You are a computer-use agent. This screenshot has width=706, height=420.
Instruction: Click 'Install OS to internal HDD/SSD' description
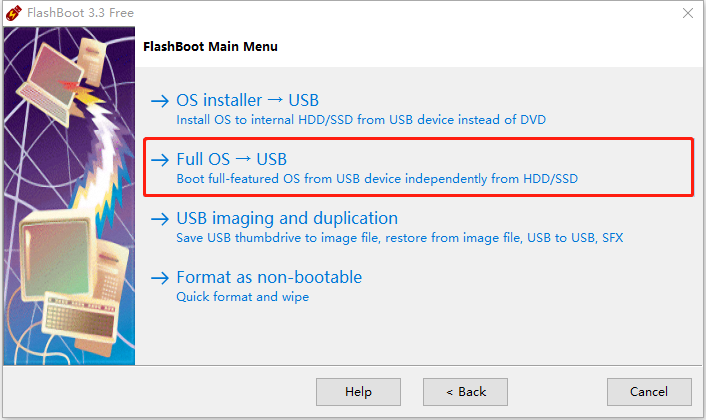coord(361,120)
